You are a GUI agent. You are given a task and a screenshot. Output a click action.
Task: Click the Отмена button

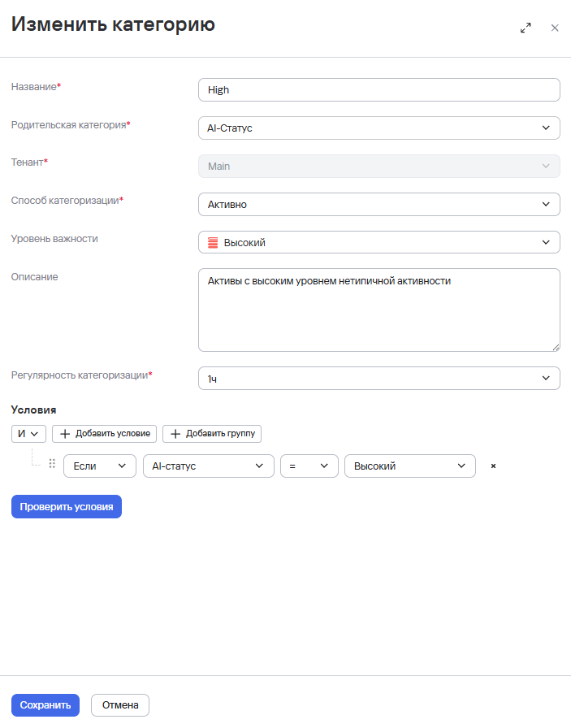click(120, 705)
